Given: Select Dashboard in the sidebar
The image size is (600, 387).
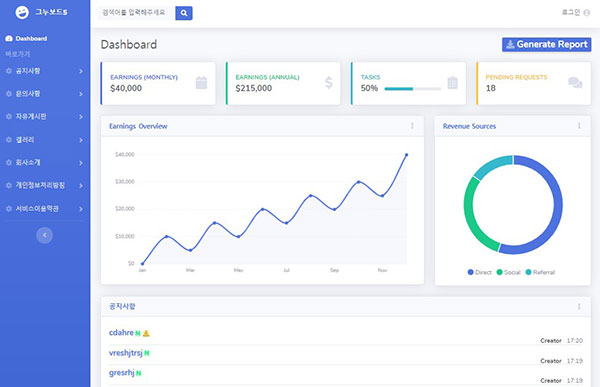Looking at the screenshot, I should pyautogui.click(x=26, y=39).
